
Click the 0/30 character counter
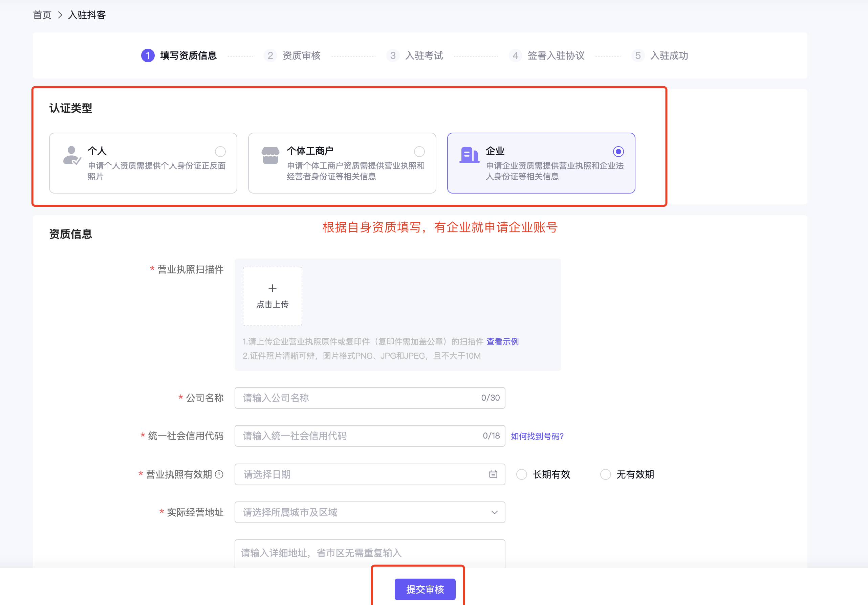click(x=490, y=398)
